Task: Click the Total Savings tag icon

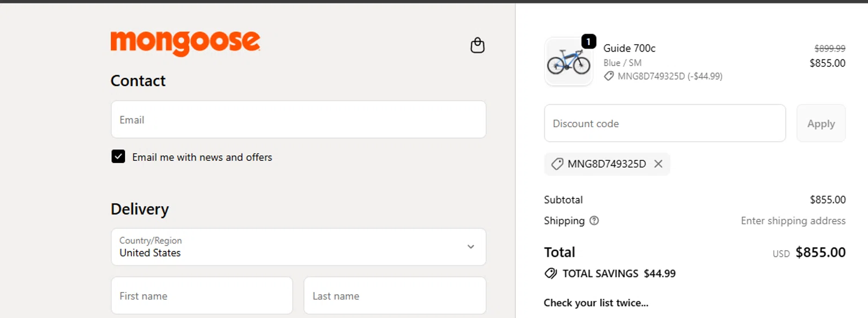Action: (551, 273)
